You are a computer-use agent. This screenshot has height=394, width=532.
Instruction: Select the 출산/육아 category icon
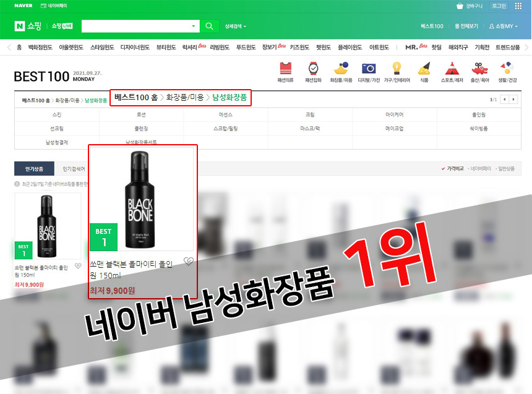click(480, 72)
